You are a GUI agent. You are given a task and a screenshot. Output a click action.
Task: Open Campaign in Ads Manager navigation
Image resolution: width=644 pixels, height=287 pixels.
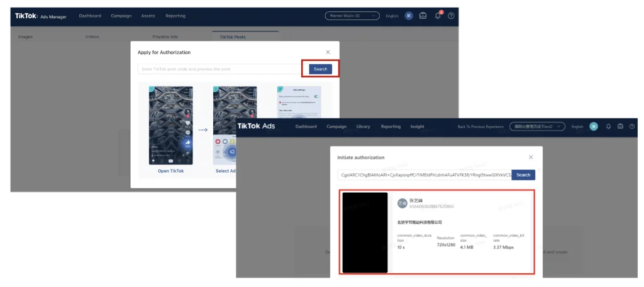(121, 16)
